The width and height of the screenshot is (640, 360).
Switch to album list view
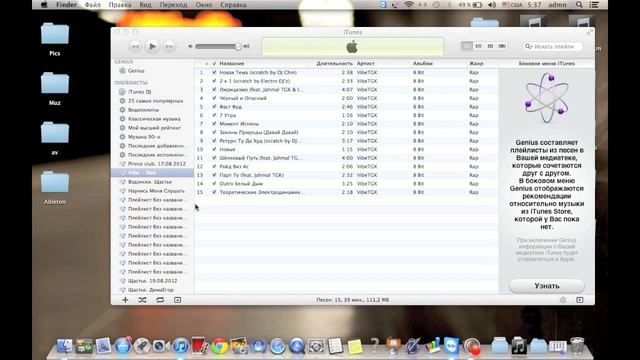click(x=478, y=46)
